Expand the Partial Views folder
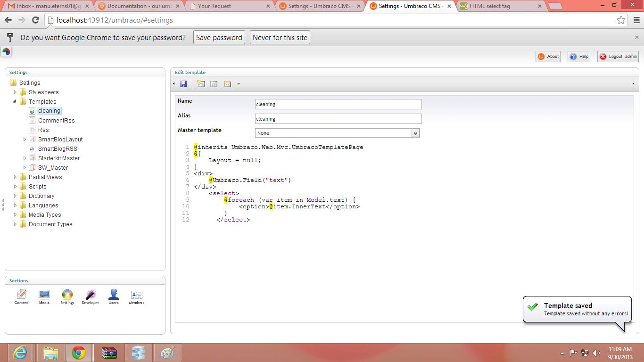644x362 pixels. pyautogui.click(x=15, y=177)
